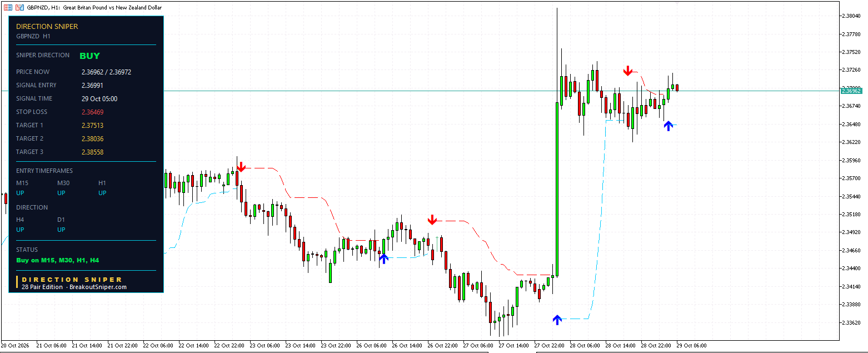Click the 2.33880 price axis label

[852, 305]
